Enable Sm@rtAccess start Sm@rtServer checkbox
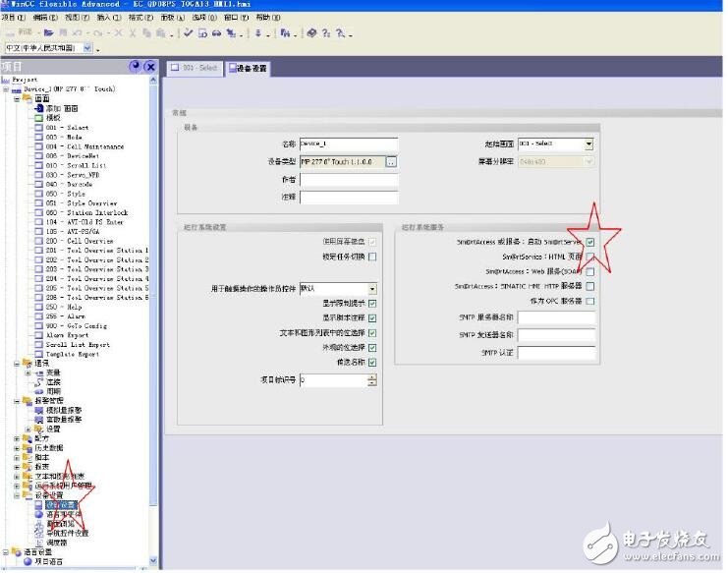The width and height of the screenshot is (728, 573). 590,241
